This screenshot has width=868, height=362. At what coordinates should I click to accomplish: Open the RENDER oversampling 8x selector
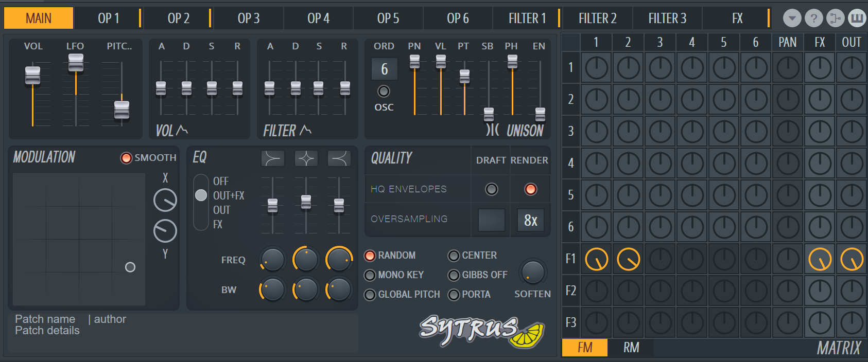pyautogui.click(x=530, y=220)
